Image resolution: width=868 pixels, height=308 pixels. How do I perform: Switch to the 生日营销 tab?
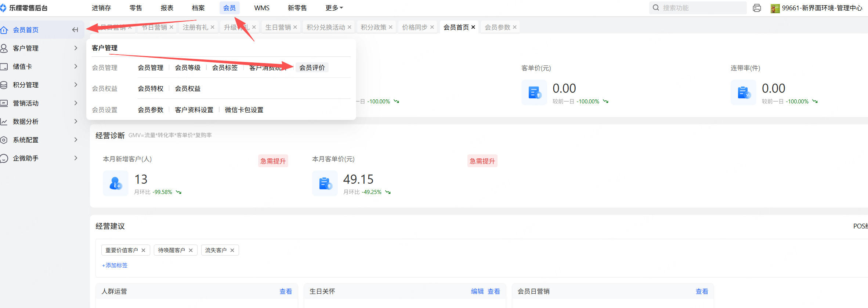click(278, 27)
